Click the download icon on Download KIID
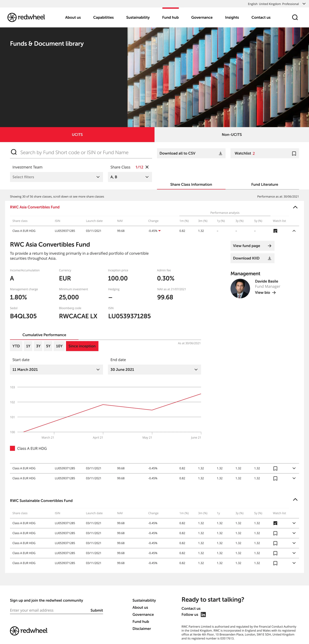Image resolution: width=309 pixels, height=644 pixels. coord(270,258)
